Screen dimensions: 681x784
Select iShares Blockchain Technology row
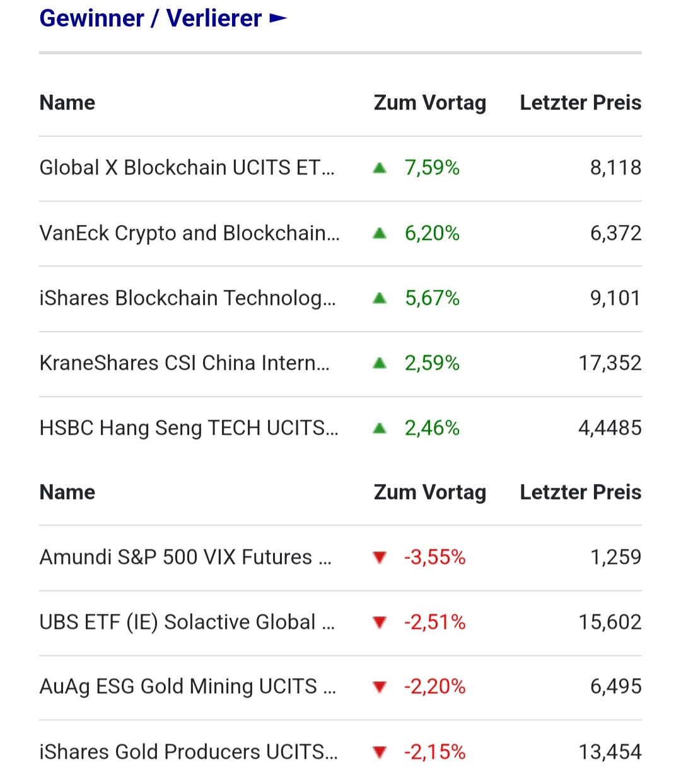click(x=187, y=298)
